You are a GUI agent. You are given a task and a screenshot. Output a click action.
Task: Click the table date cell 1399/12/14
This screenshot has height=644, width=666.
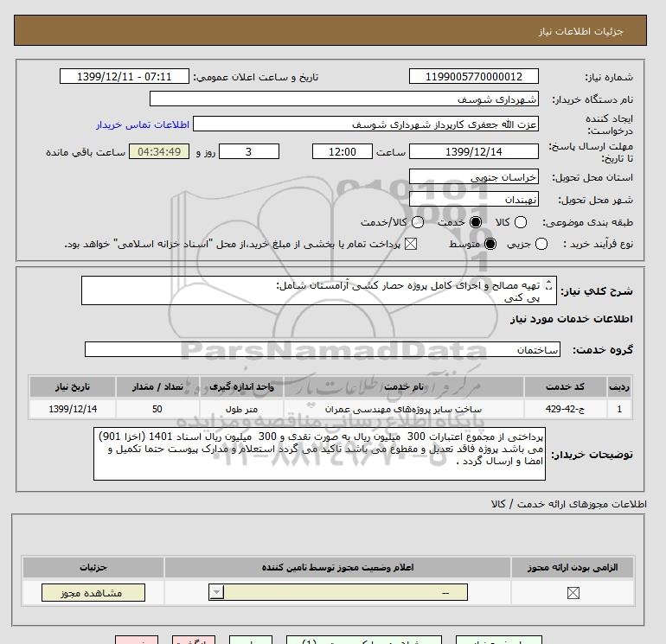(x=73, y=409)
